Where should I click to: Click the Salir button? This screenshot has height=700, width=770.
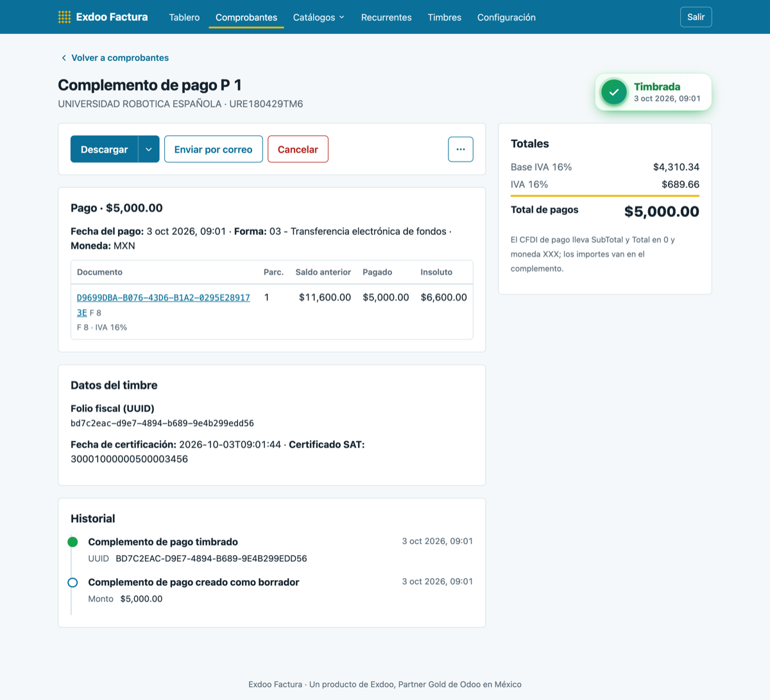pos(696,17)
